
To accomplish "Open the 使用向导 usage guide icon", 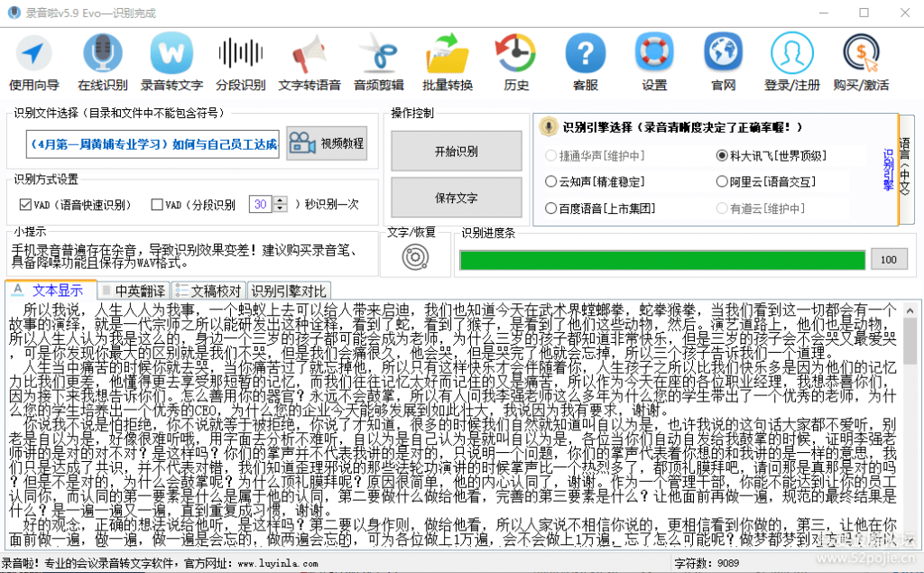I will click(33, 54).
